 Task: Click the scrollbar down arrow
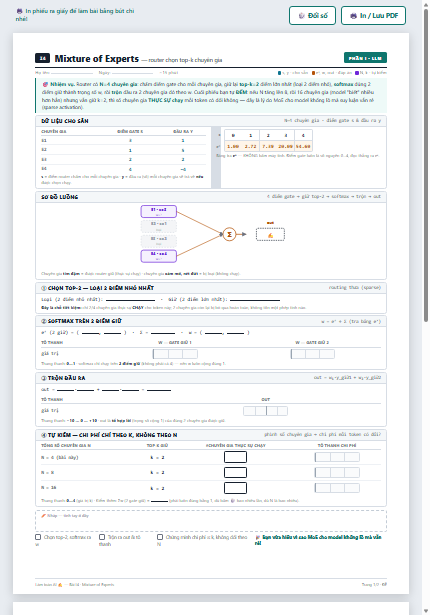(426, 611)
